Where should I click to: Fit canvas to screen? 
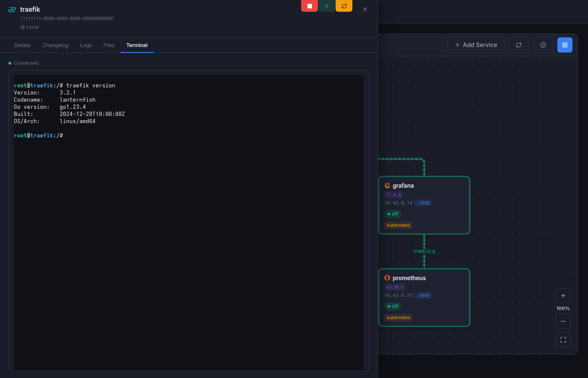click(563, 340)
